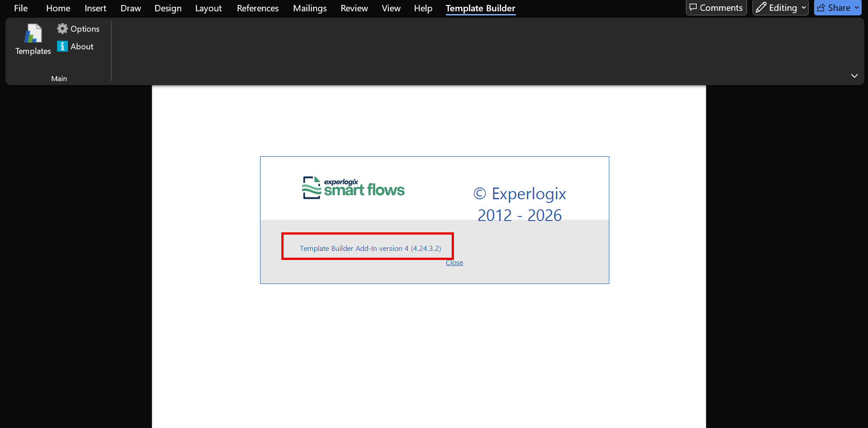Click the Experlogix Smart Flows logo
Viewport: 868px width, 428px height.
(353, 188)
